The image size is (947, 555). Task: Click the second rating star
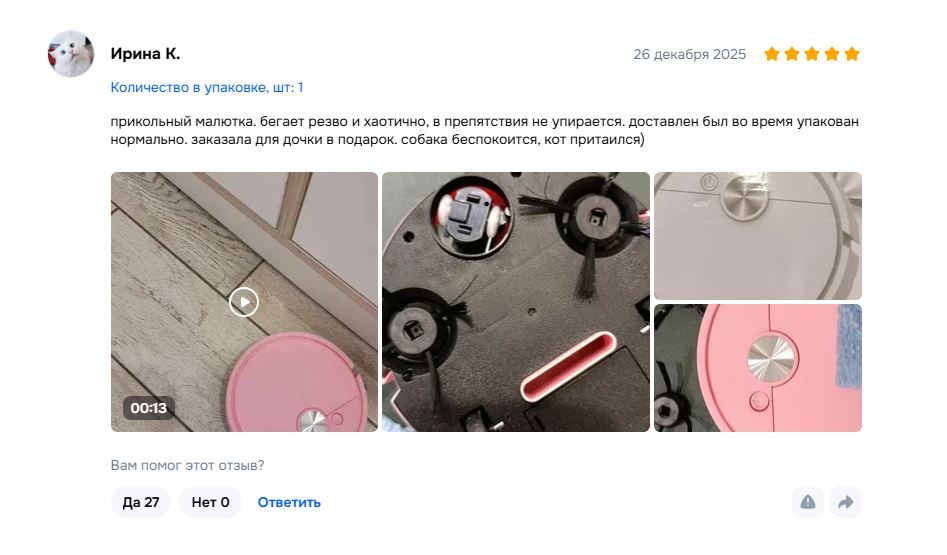[792, 54]
